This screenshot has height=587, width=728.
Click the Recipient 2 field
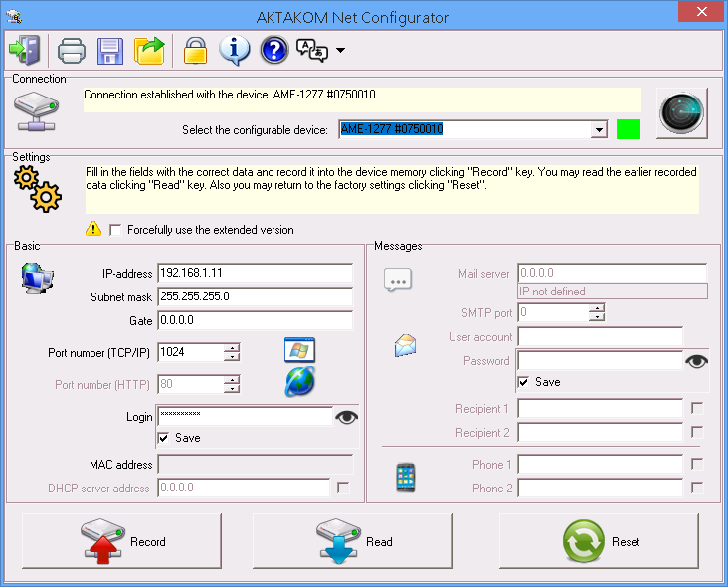(x=601, y=432)
